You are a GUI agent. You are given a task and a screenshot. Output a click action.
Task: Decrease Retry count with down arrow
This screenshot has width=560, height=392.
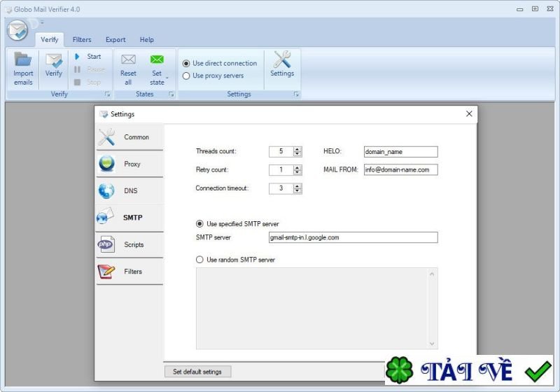point(297,172)
